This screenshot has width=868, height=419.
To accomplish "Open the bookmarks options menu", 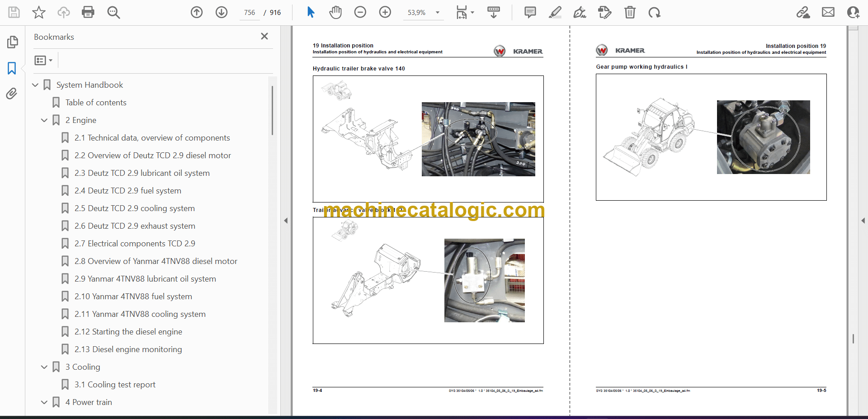I will pos(43,60).
